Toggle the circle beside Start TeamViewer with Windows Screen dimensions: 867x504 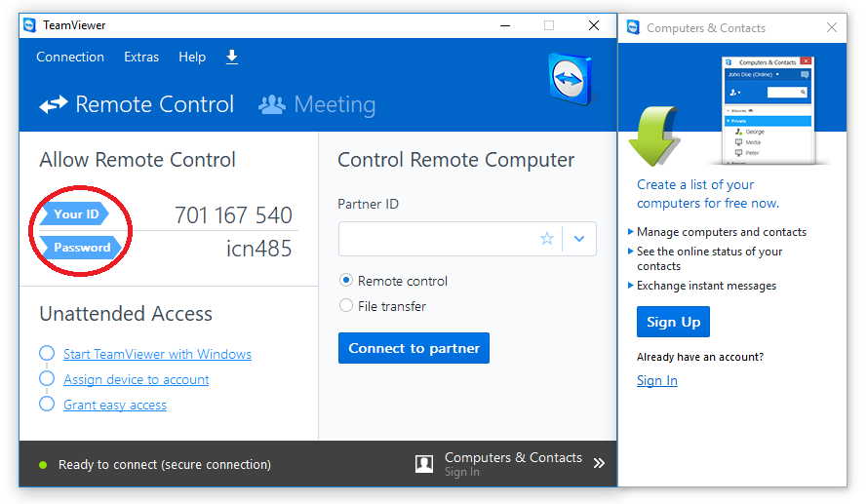[x=47, y=353]
